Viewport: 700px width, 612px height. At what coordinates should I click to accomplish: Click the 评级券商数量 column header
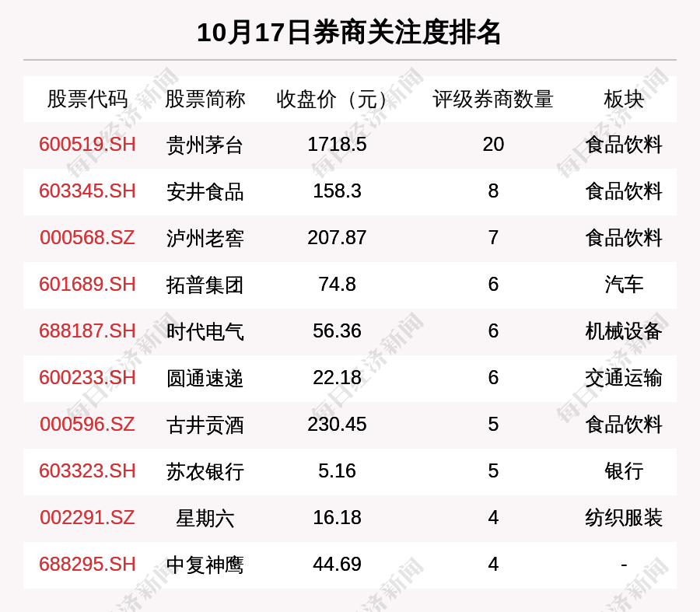493,99
